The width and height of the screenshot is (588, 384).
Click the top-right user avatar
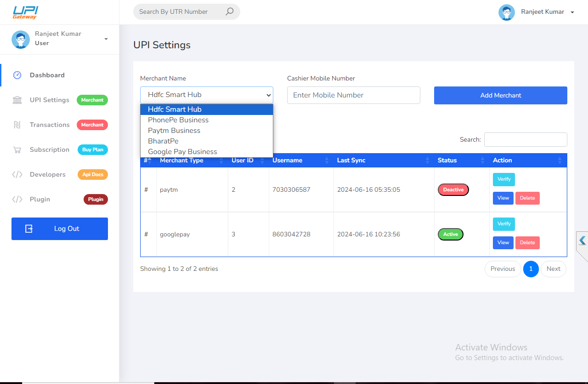[506, 12]
